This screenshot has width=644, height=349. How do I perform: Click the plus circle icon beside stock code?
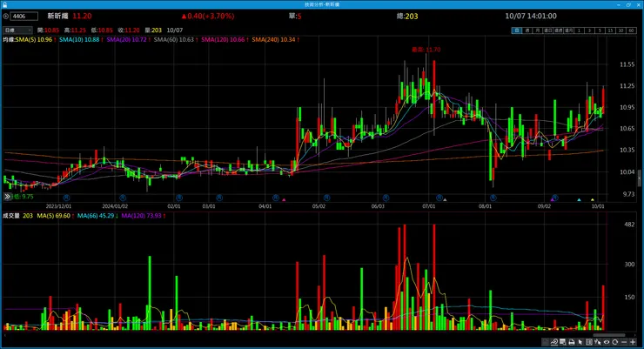click(6, 17)
